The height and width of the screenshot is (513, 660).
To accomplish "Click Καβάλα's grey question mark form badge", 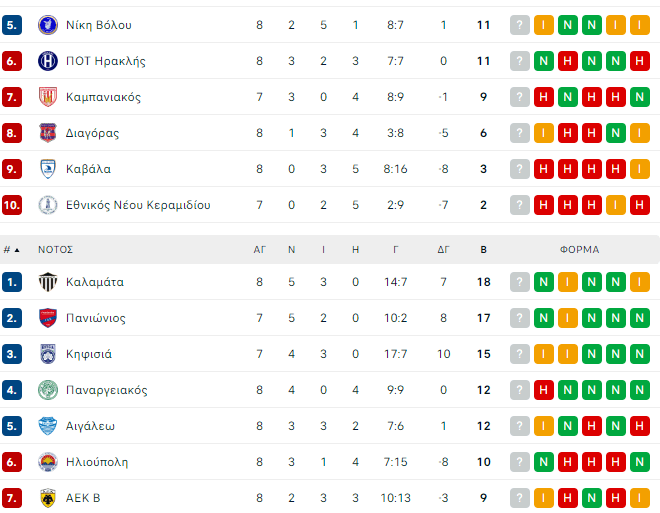I will [519, 169].
